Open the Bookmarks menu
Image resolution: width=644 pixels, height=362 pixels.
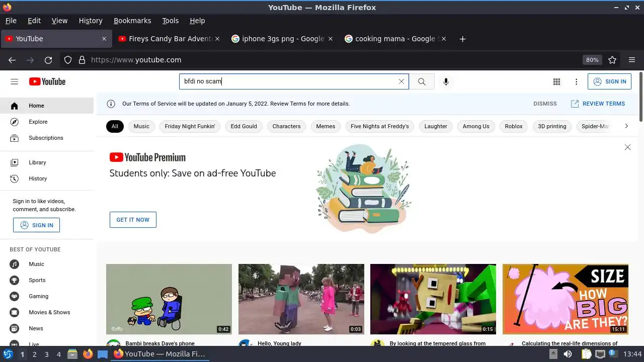[132, 21]
